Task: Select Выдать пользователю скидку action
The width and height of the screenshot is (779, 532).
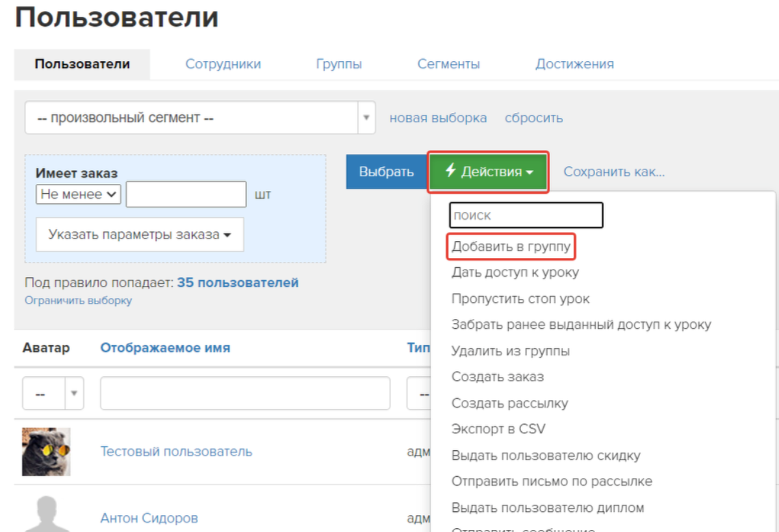Action: point(546,455)
